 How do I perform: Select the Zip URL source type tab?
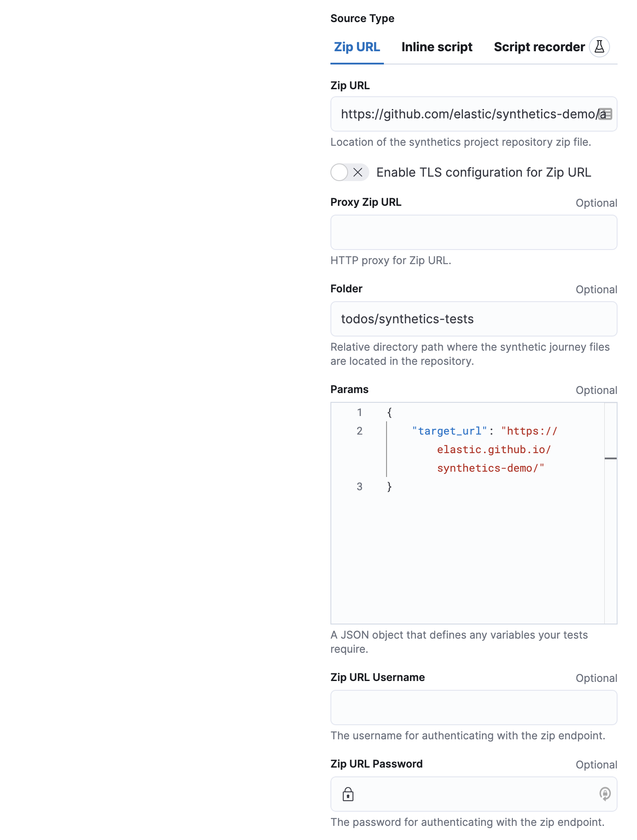point(356,46)
